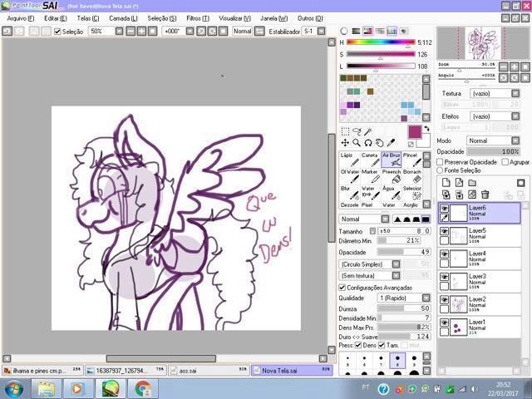Toggle Configurações Avançadas checkbox
532x399 pixels.
point(342,288)
